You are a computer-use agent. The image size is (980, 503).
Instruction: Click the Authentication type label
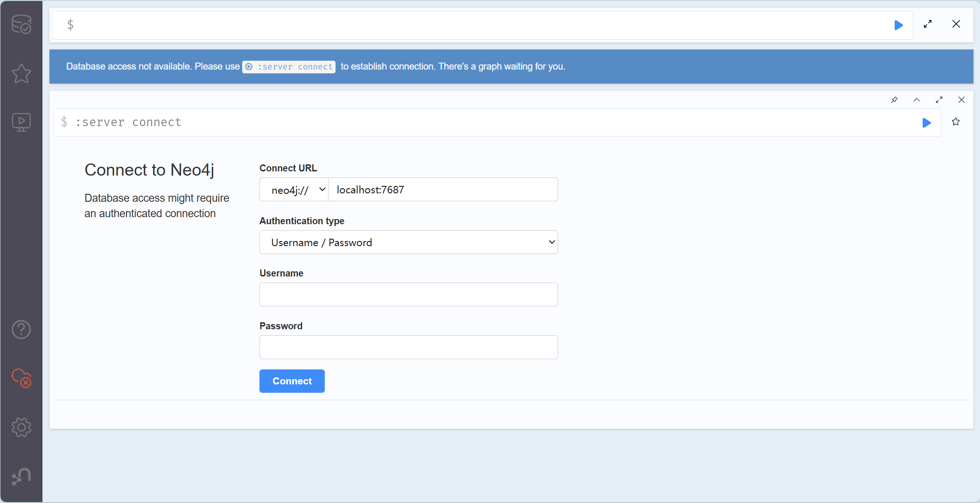pos(302,221)
